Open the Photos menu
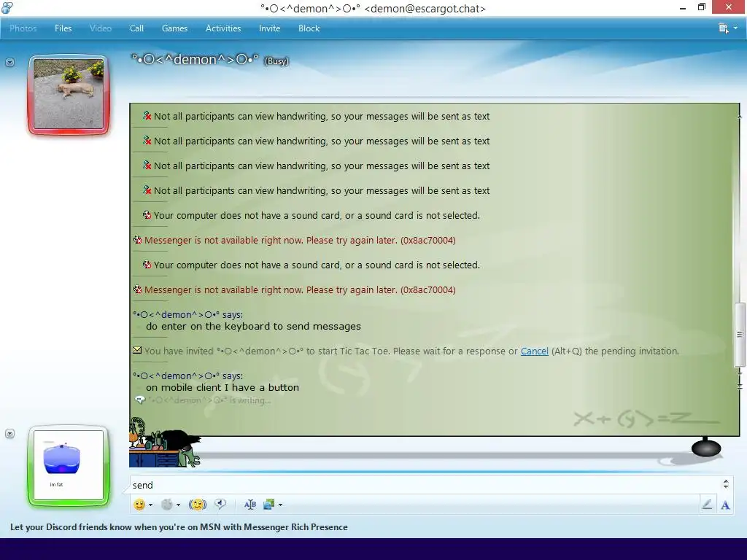 [x=23, y=28]
